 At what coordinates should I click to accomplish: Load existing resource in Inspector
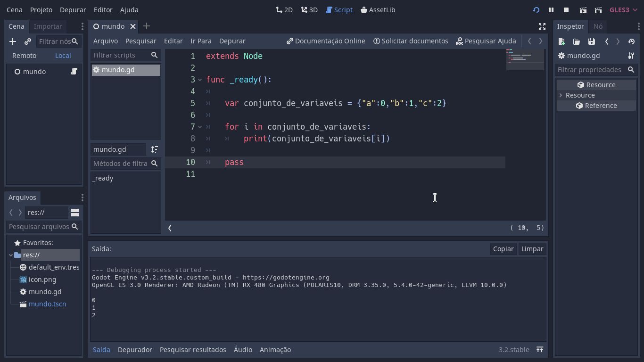(x=577, y=41)
